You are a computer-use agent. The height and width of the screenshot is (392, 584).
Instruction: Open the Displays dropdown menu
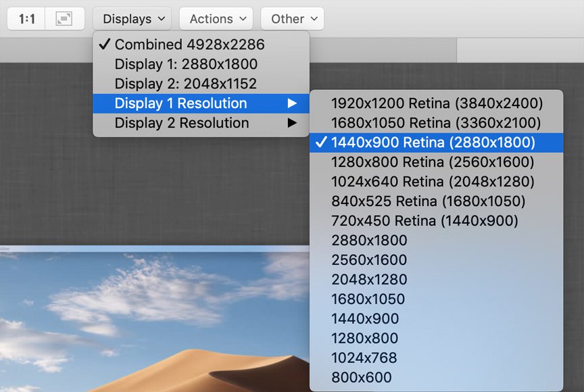tap(132, 18)
